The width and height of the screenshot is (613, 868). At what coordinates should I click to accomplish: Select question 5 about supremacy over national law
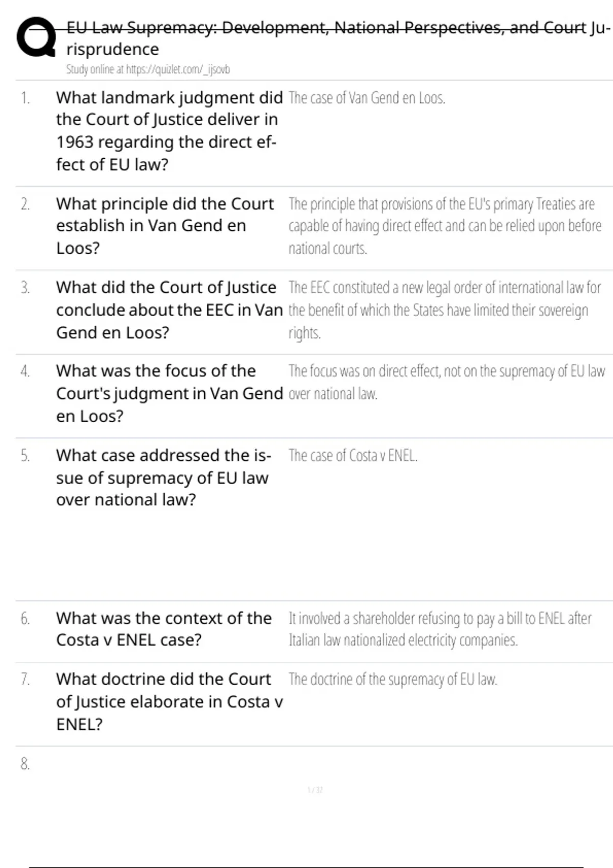tap(163, 477)
